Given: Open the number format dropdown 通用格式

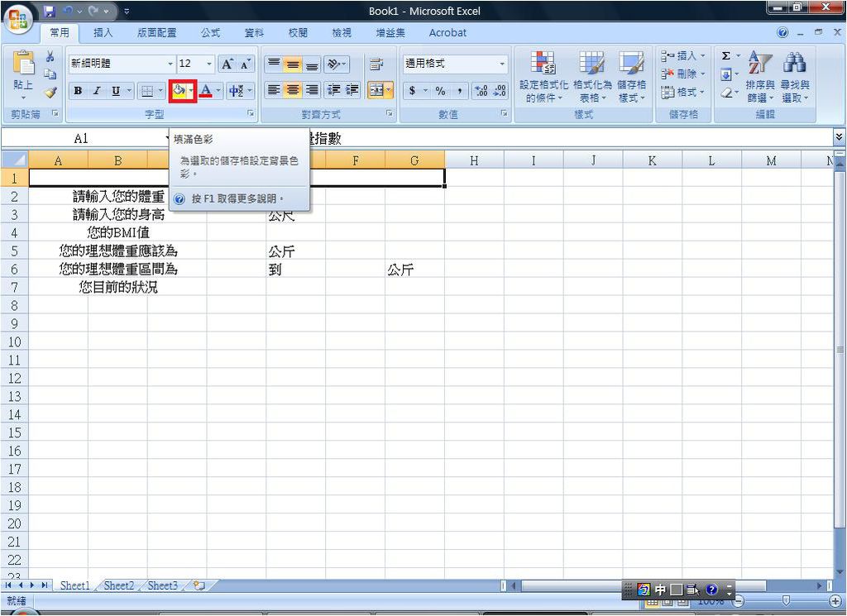Looking at the screenshot, I should tap(502, 64).
